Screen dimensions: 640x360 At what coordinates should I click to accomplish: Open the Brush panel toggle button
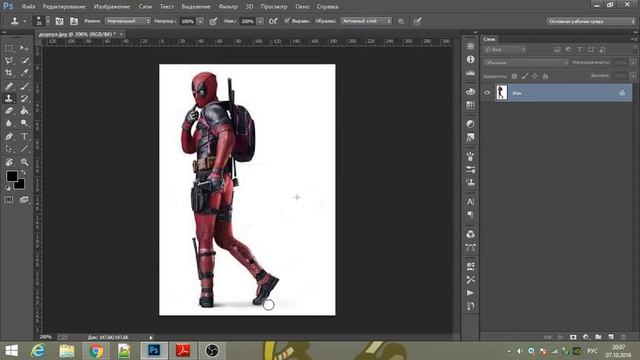(59, 21)
